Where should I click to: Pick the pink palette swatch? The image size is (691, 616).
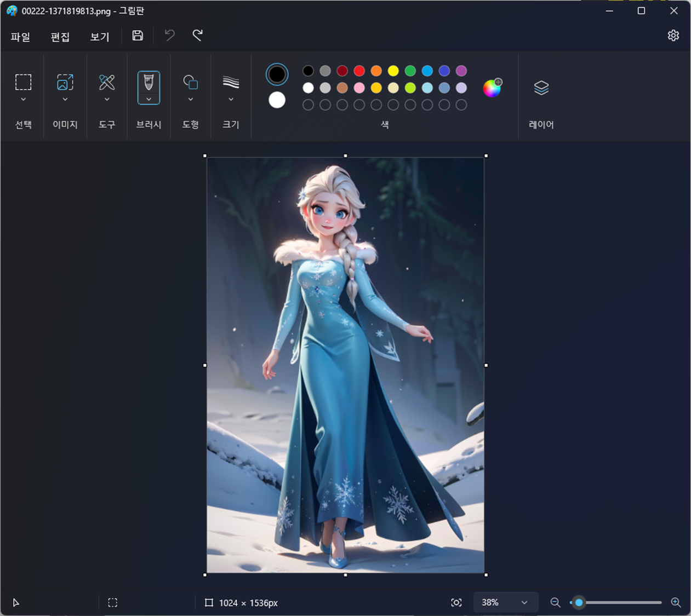click(x=359, y=88)
